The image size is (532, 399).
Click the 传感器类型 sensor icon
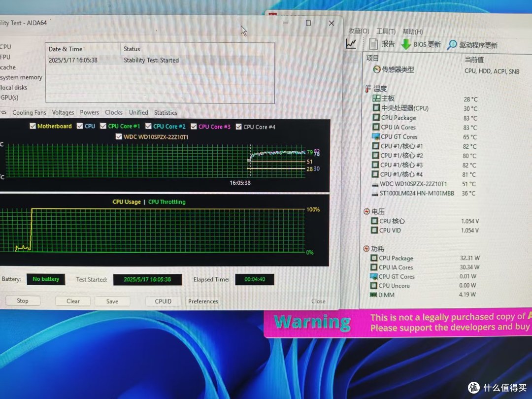(377, 69)
